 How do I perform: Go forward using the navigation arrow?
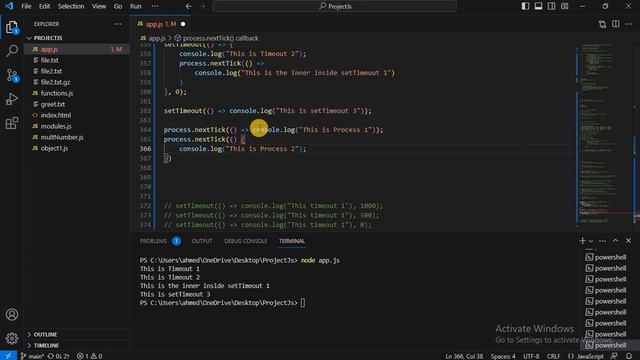point(202,6)
